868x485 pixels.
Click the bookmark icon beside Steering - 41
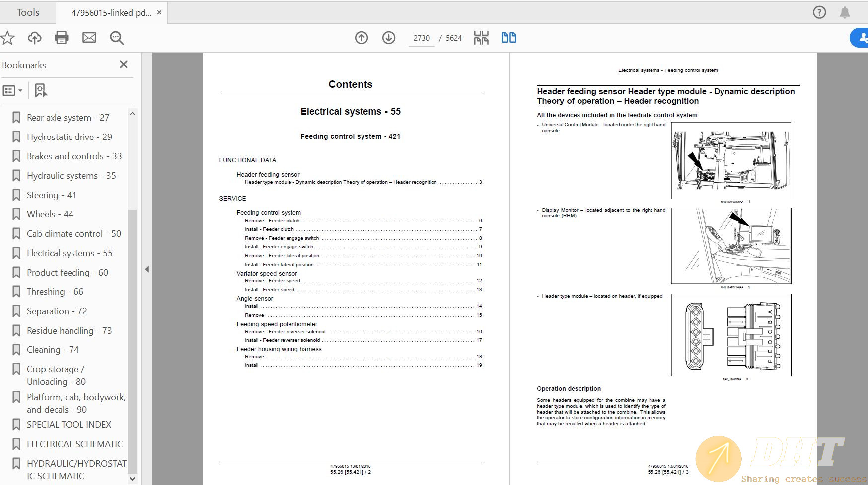click(16, 195)
